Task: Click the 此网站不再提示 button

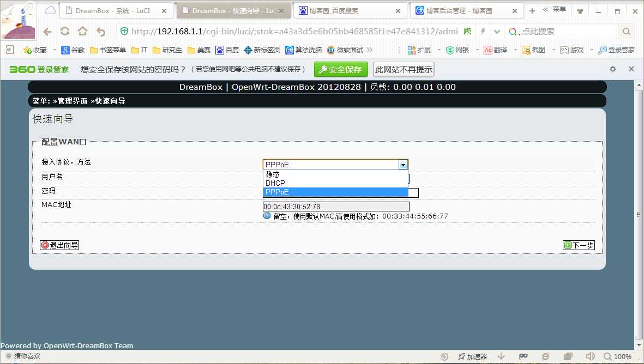Action: pos(404,69)
